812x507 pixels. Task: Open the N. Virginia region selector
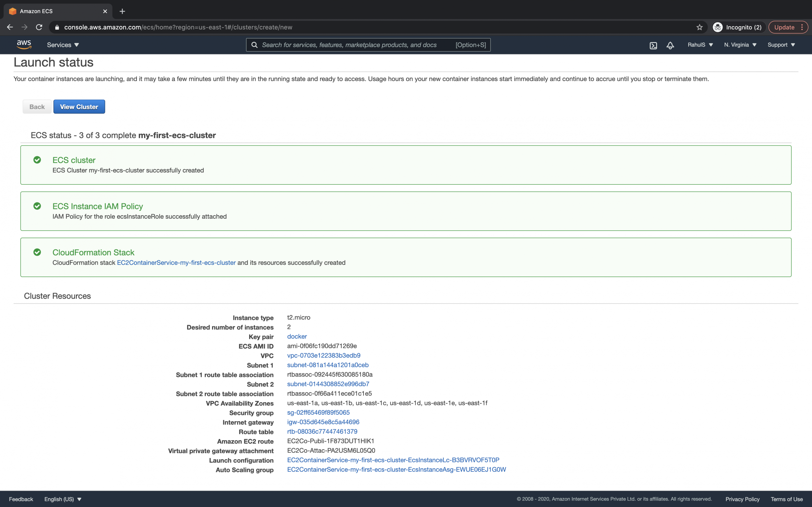pos(740,45)
